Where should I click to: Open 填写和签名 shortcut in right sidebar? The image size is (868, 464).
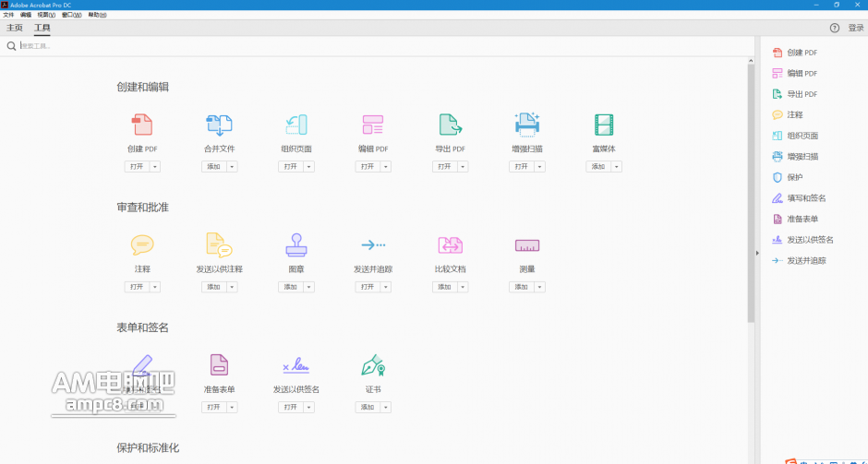[x=799, y=198]
